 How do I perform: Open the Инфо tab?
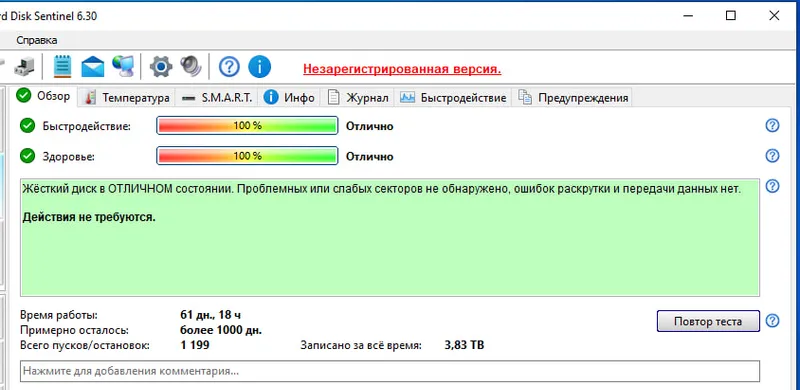(289, 98)
